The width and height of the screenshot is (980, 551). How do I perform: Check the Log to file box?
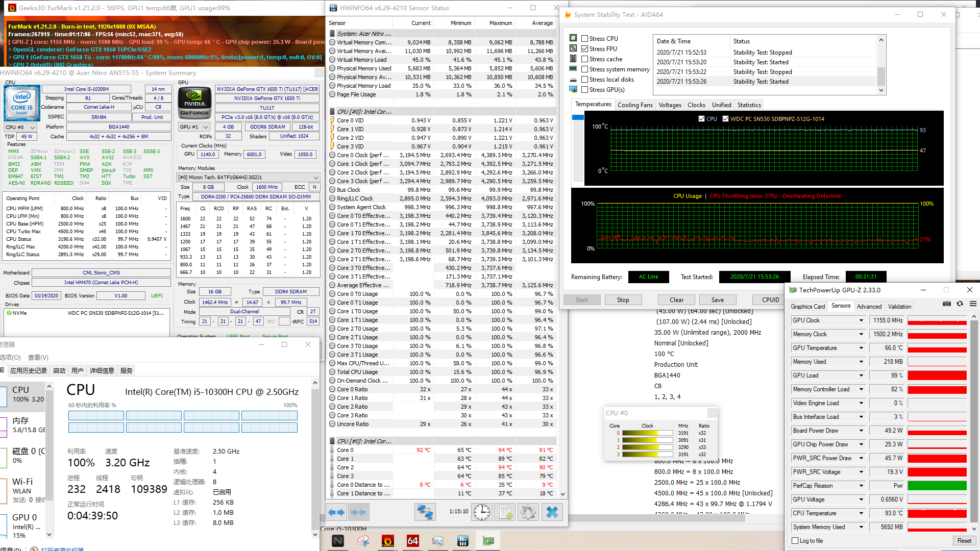(x=795, y=541)
